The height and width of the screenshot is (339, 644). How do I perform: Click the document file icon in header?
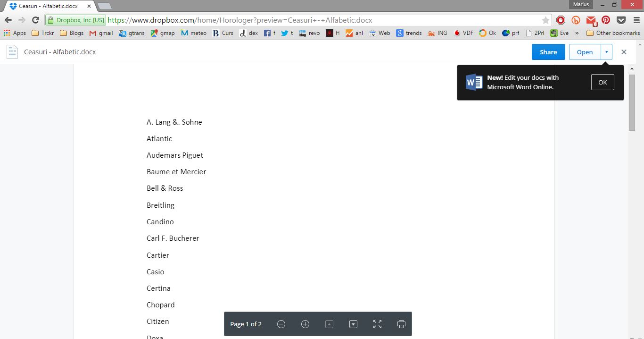[x=12, y=52]
